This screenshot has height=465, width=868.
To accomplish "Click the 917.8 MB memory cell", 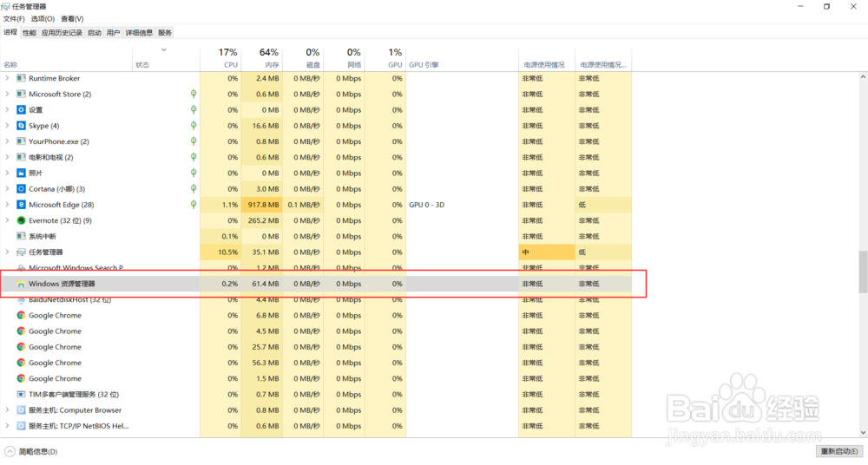I will tap(262, 204).
